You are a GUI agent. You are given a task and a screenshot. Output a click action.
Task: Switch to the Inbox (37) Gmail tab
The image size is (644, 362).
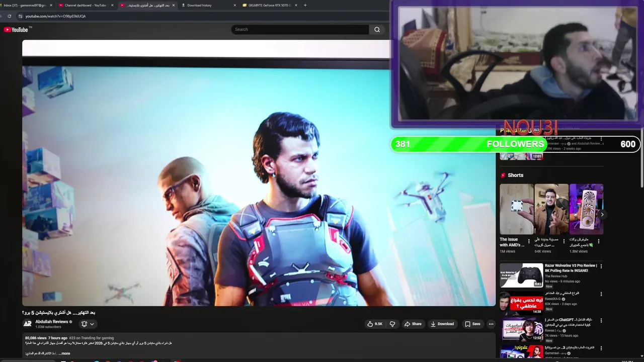tap(24, 5)
